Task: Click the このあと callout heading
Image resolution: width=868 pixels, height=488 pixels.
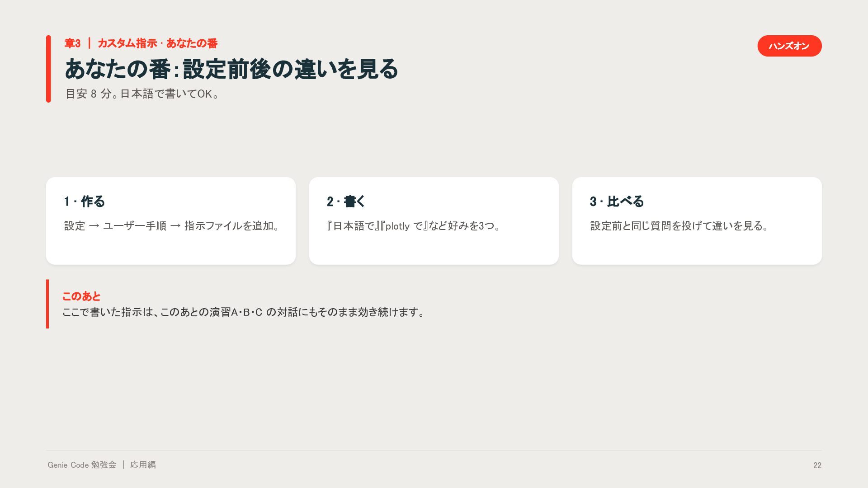Action: pyautogui.click(x=81, y=296)
